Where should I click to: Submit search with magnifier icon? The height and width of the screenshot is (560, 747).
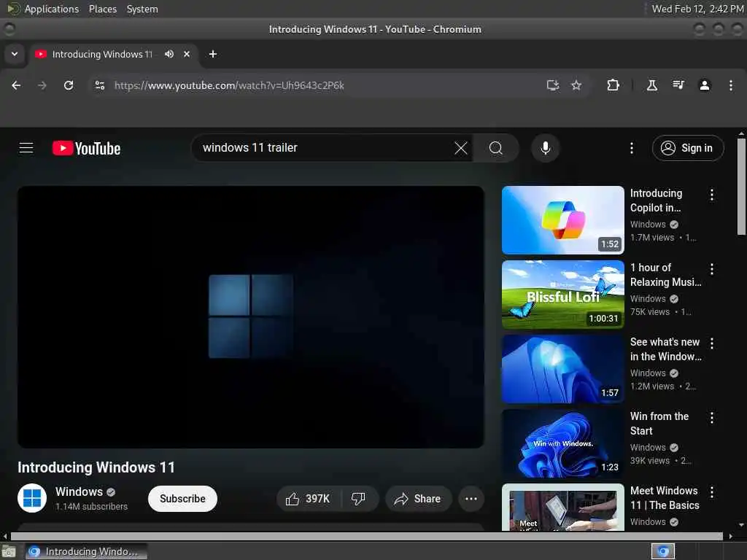(496, 148)
